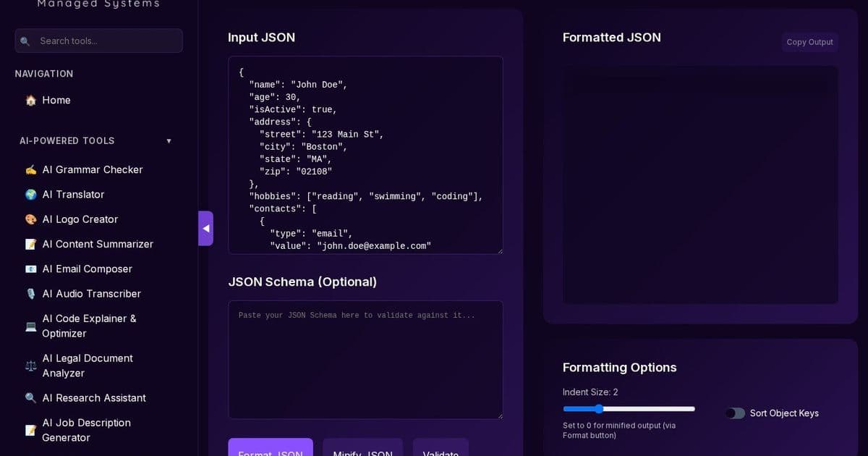The height and width of the screenshot is (456, 868).
Task: Click the AI Research Assistant magnifier icon
Action: pyautogui.click(x=30, y=397)
